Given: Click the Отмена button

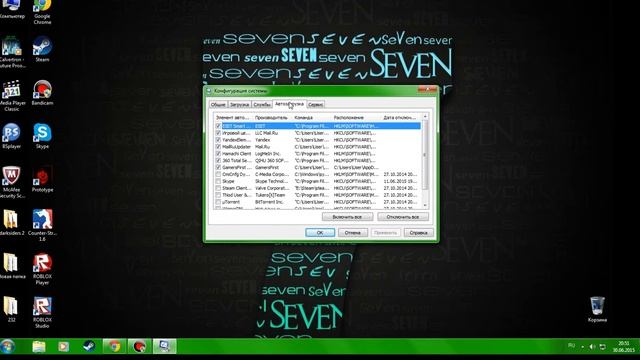Looking at the screenshot, I should click(x=353, y=233).
